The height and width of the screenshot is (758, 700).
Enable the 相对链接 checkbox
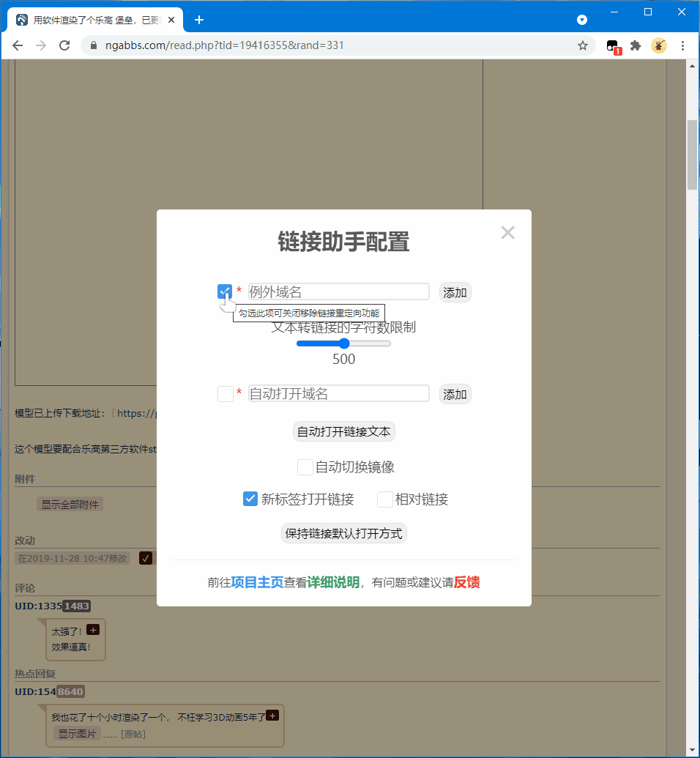click(x=384, y=499)
